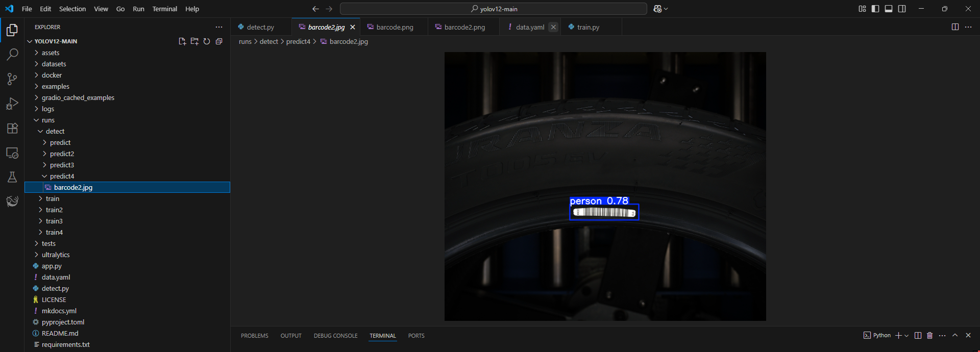Screen dimensions: 980x352
Task: Open the Extensions view
Action: (x=12, y=128)
